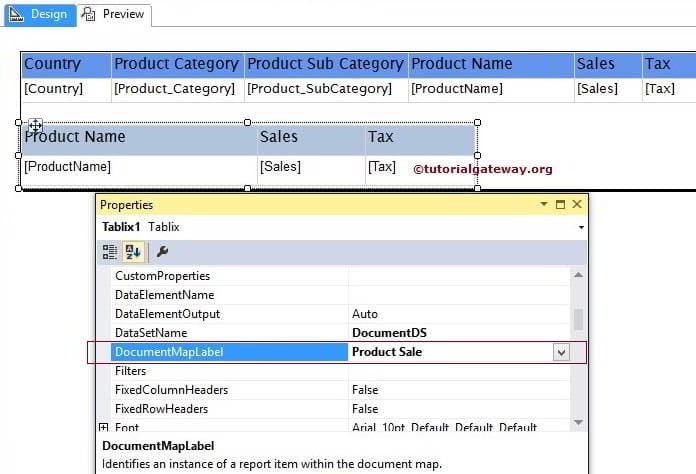696x474 pixels.
Task: Click the Categorized view icon in Properties
Action: click(110, 252)
